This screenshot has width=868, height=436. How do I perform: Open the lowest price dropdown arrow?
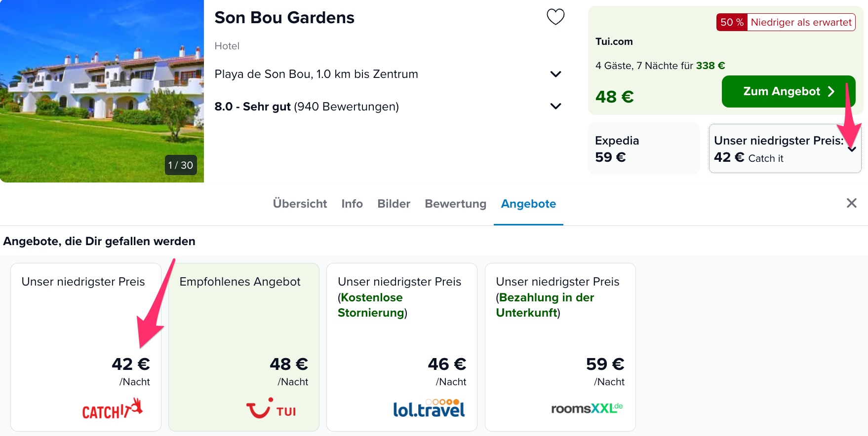tap(852, 149)
